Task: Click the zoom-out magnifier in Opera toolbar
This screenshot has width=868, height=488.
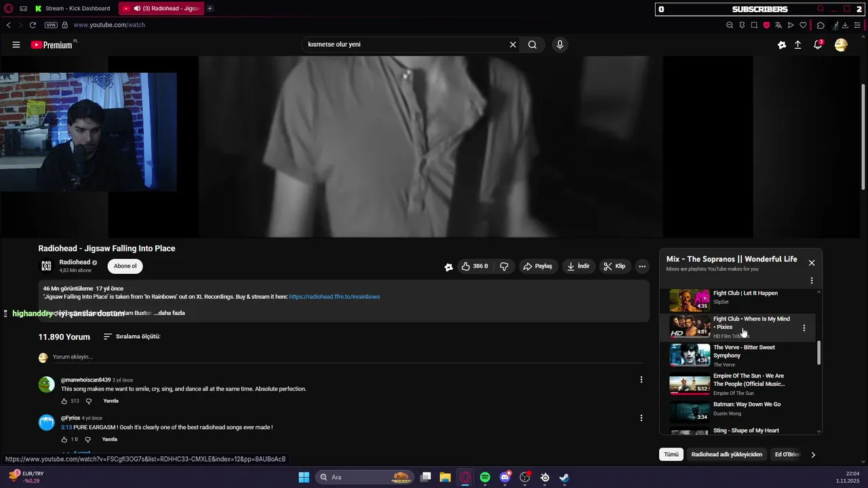Action: (x=730, y=25)
